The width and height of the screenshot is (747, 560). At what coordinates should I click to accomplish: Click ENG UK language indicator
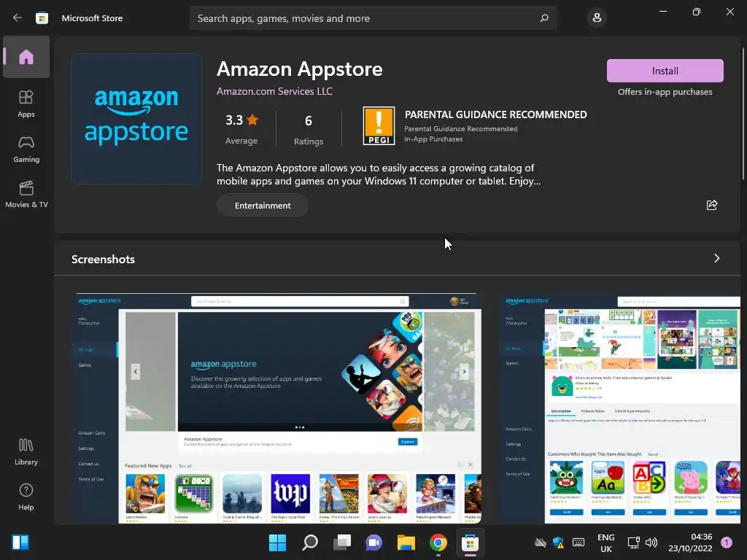pyautogui.click(x=606, y=542)
